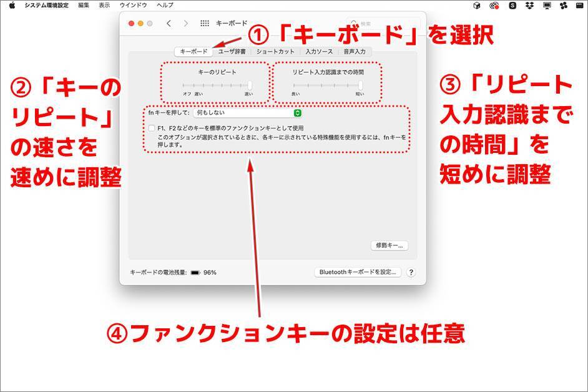Switch to the ユーザ辞書 tab
588x392 pixels.
pos(232,51)
